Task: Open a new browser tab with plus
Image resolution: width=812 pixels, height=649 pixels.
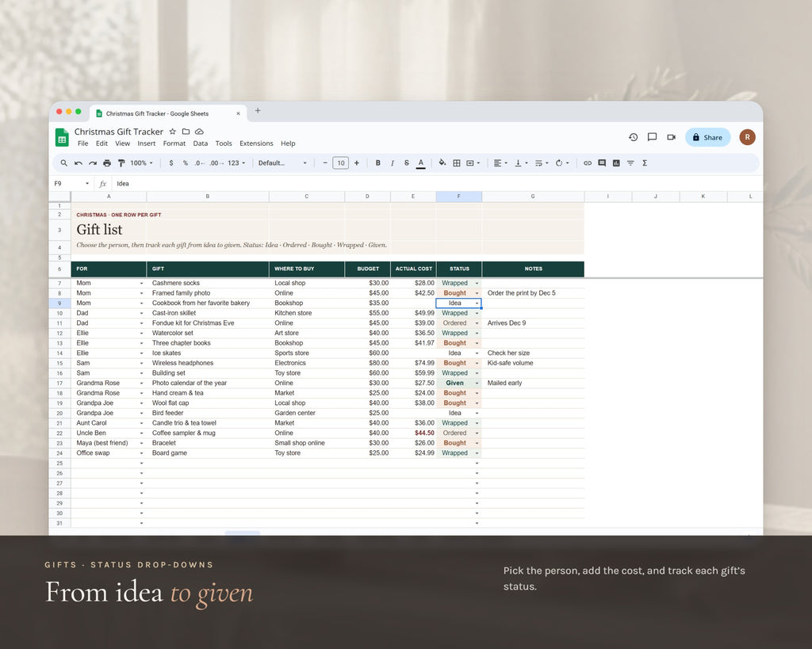Action: click(x=258, y=111)
